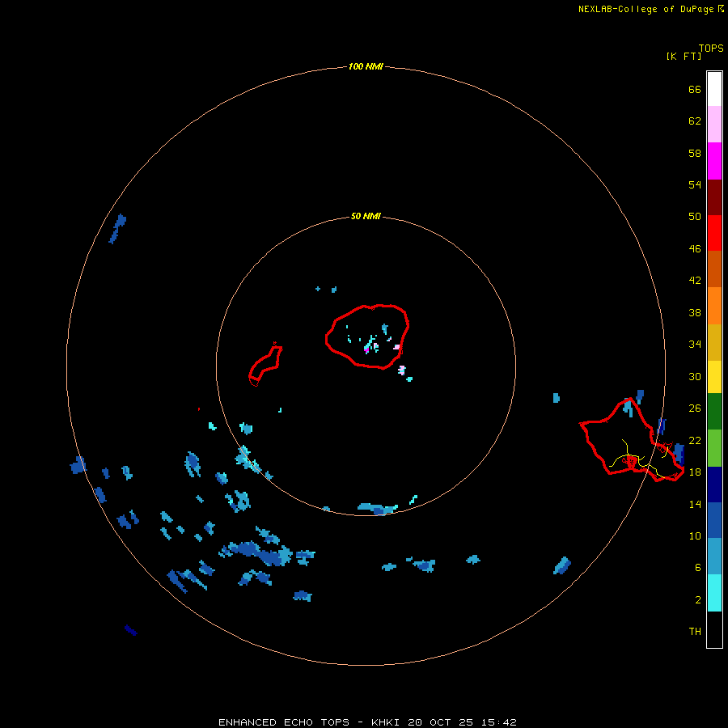
Task: Click the bright orange legend swatch
Action: (x=714, y=306)
